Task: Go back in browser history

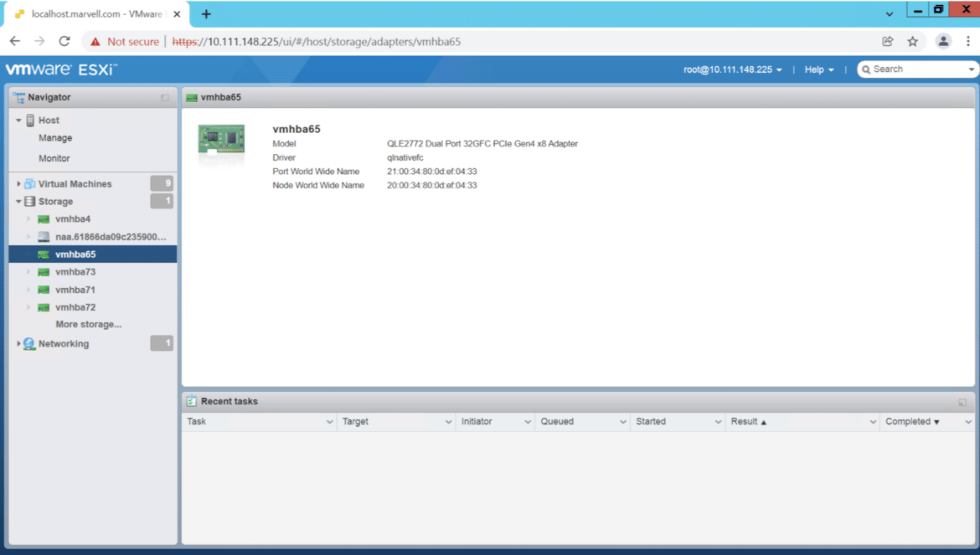Action: point(15,41)
